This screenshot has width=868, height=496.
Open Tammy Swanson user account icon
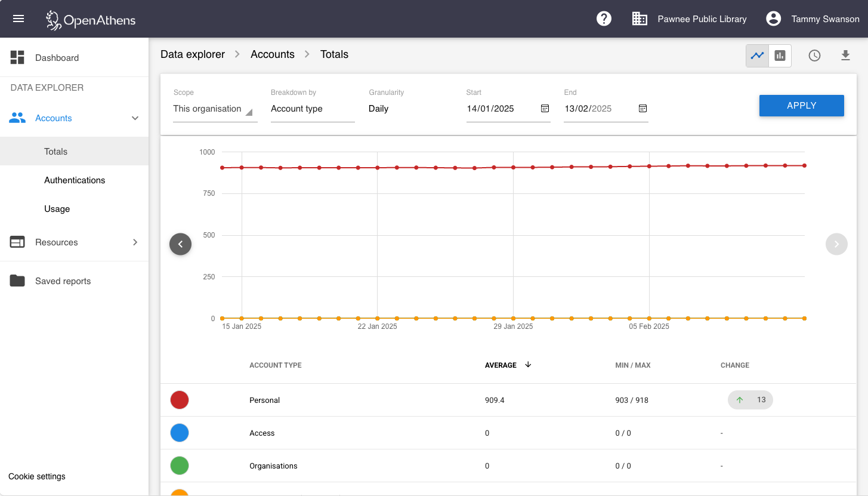pos(773,19)
